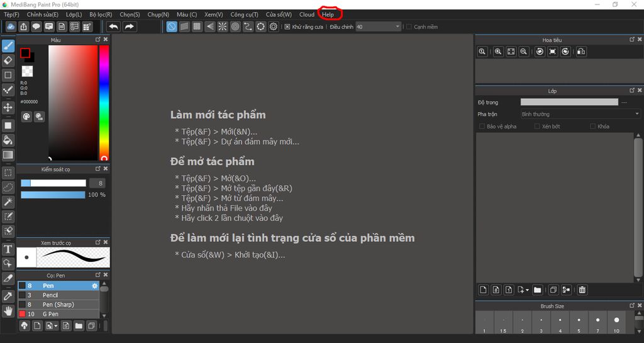Enable the radial snap guide icon

pos(222,26)
